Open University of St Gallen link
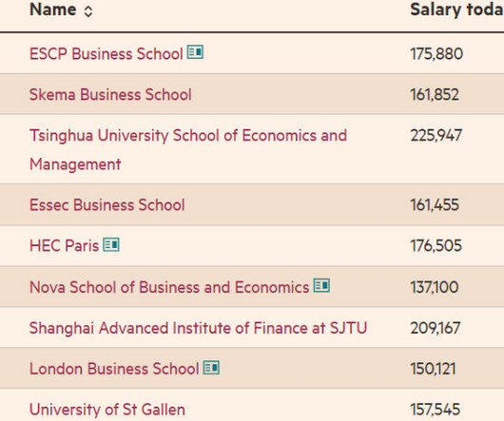Screen dimensions: 504x421 tap(107, 410)
